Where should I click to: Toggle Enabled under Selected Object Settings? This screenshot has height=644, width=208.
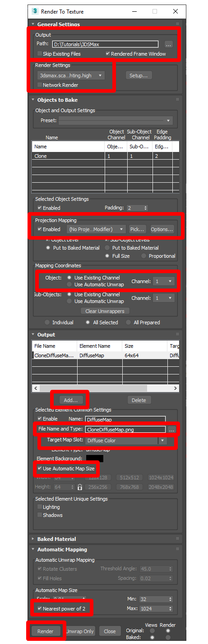coord(40,208)
